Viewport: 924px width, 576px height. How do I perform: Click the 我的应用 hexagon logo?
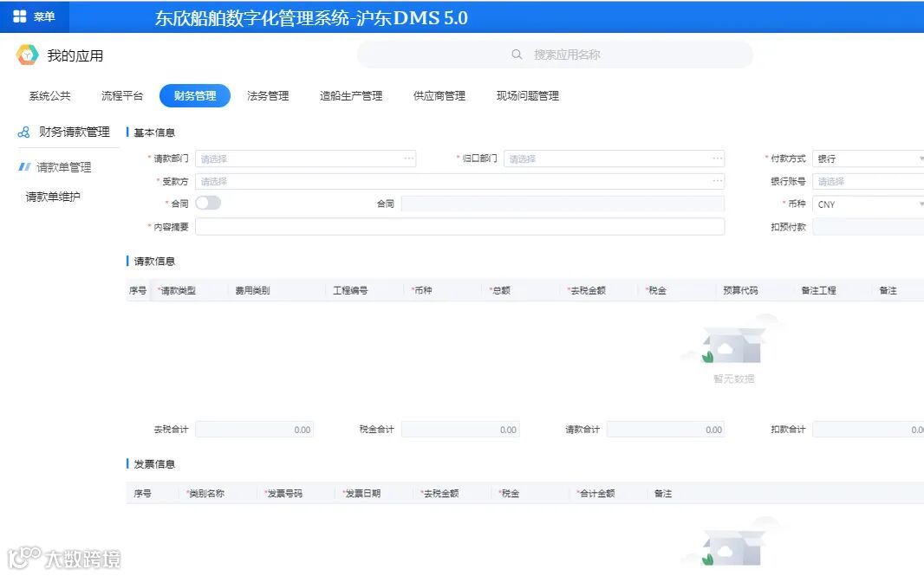tap(27, 55)
